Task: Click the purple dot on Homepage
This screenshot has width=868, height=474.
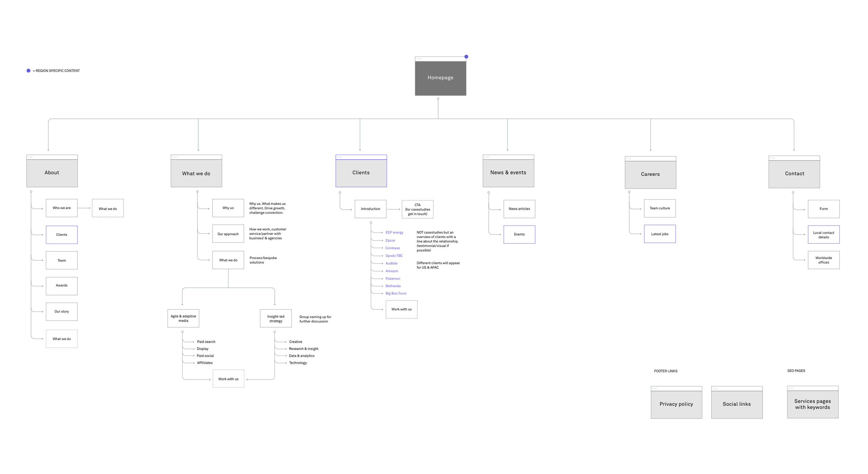Action: point(466,57)
